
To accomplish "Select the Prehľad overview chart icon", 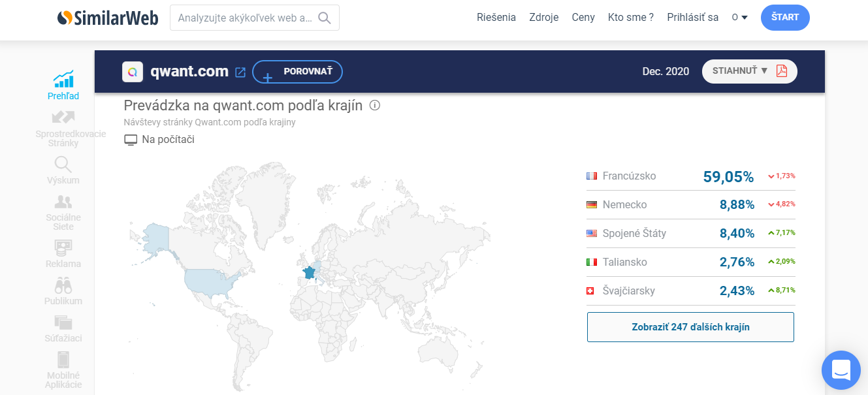I will click(x=63, y=79).
